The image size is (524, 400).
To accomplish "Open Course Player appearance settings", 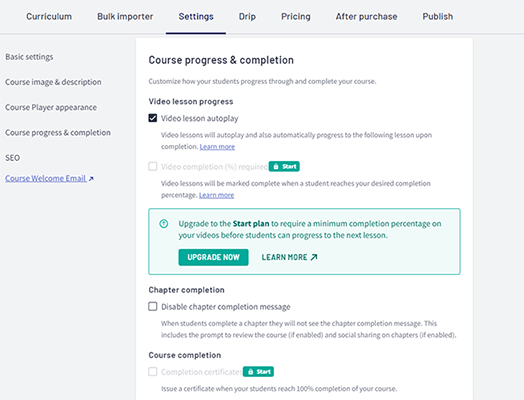I will 51,107.
